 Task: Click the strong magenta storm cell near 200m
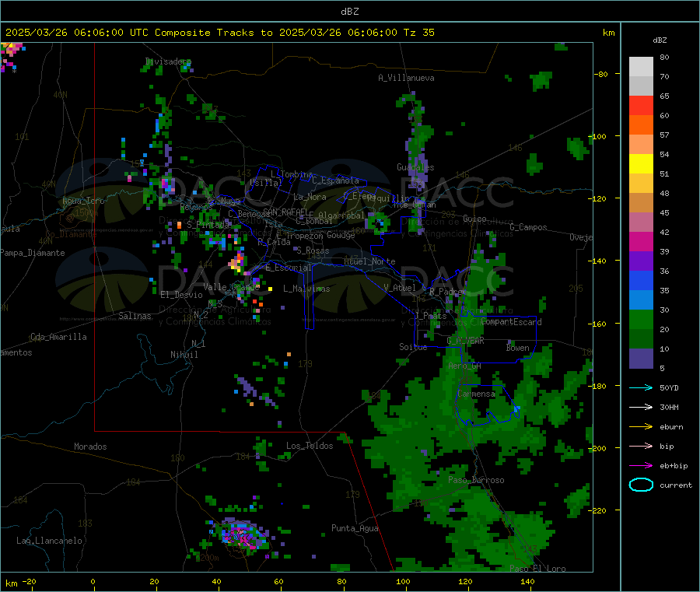click(243, 536)
